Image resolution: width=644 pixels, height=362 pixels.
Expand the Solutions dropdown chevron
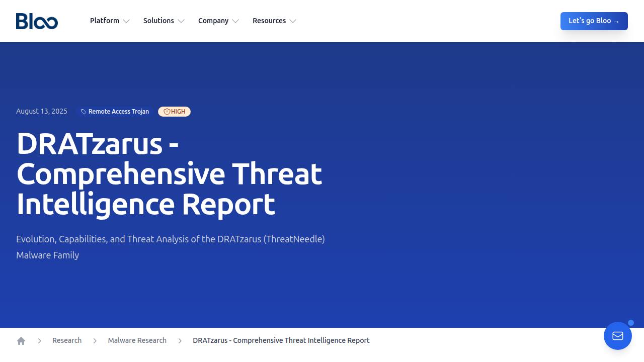[x=181, y=21]
